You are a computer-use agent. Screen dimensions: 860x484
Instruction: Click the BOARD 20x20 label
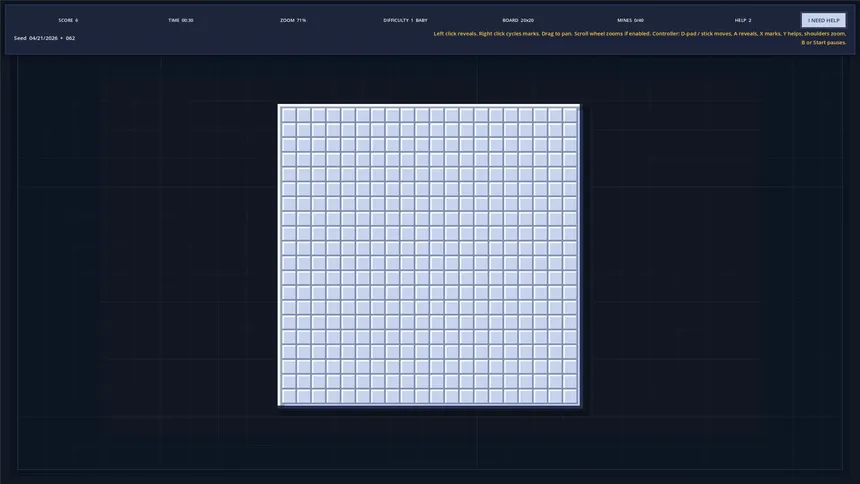[518, 20]
